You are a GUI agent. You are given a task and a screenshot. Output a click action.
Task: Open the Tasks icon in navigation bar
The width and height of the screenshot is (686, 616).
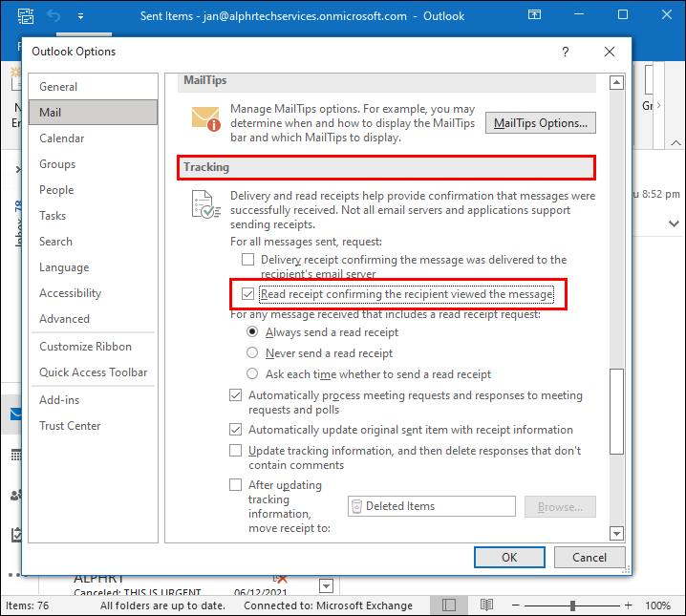click(x=16, y=534)
